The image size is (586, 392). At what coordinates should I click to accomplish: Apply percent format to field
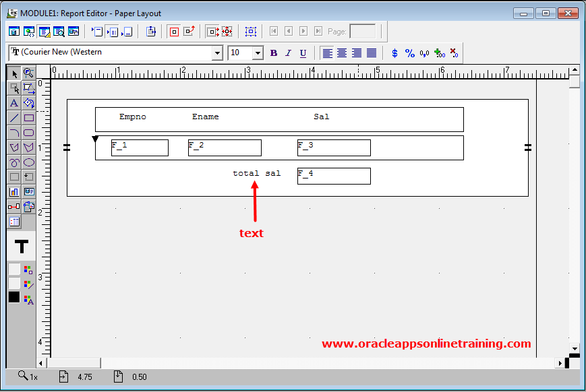(x=410, y=53)
